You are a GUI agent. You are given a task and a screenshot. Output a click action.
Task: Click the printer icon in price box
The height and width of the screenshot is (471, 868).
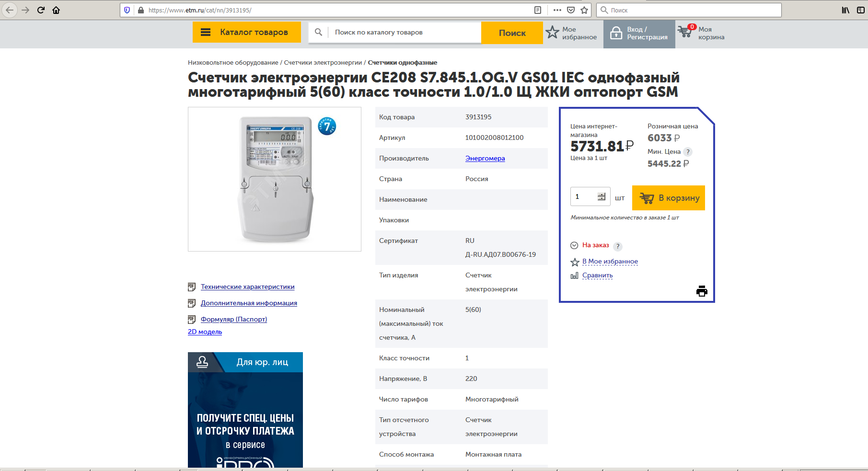[702, 291]
